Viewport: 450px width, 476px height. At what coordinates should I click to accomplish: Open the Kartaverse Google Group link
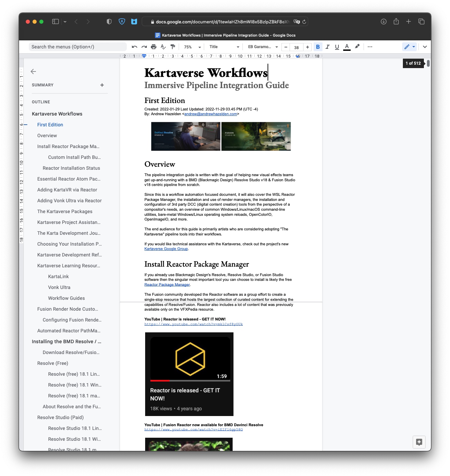tap(166, 249)
